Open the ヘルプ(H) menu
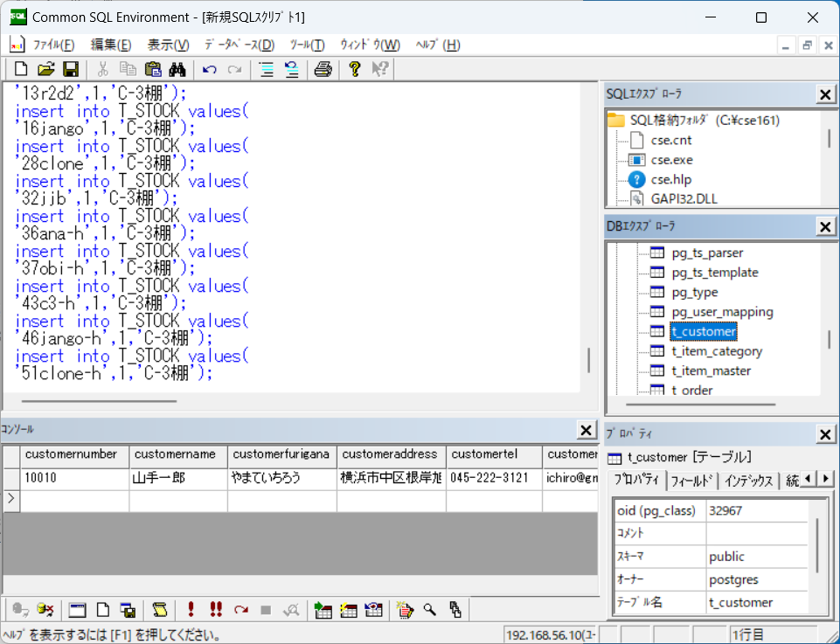The width and height of the screenshot is (840, 644). tap(438, 45)
